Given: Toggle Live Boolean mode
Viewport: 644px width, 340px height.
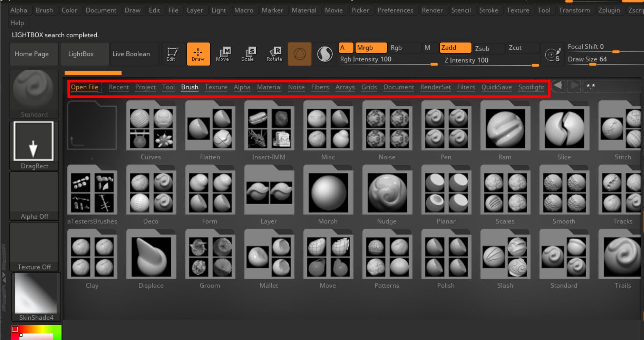Looking at the screenshot, I should click(135, 54).
